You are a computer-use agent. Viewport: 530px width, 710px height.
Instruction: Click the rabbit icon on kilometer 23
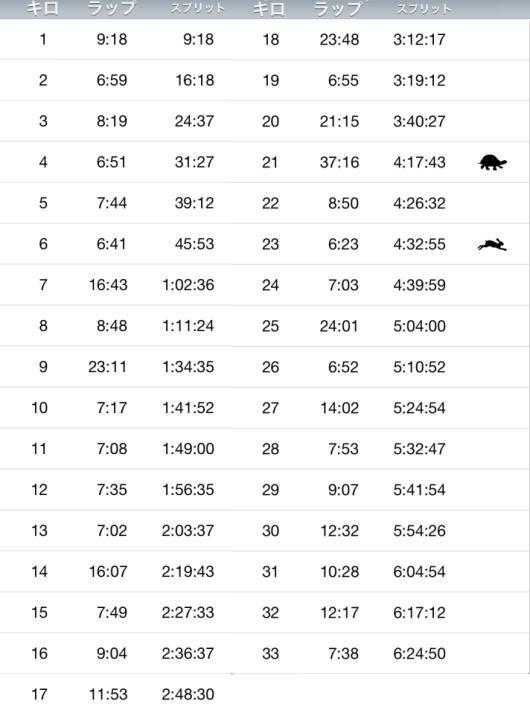[x=492, y=245]
